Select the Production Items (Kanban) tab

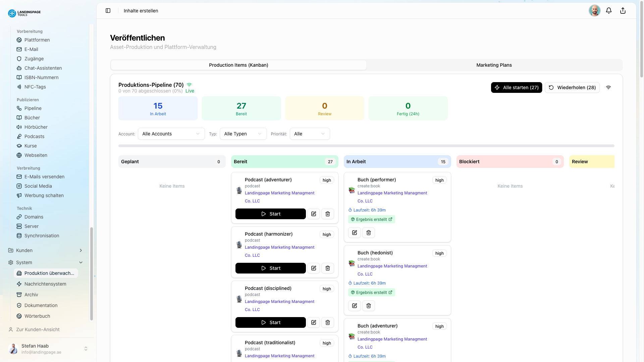pos(238,65)
